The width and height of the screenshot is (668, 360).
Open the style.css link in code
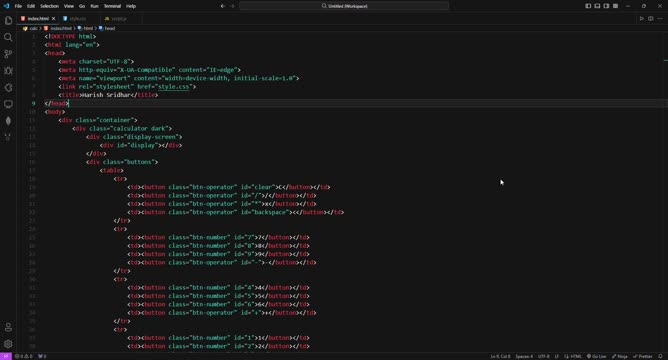(173, 86)
